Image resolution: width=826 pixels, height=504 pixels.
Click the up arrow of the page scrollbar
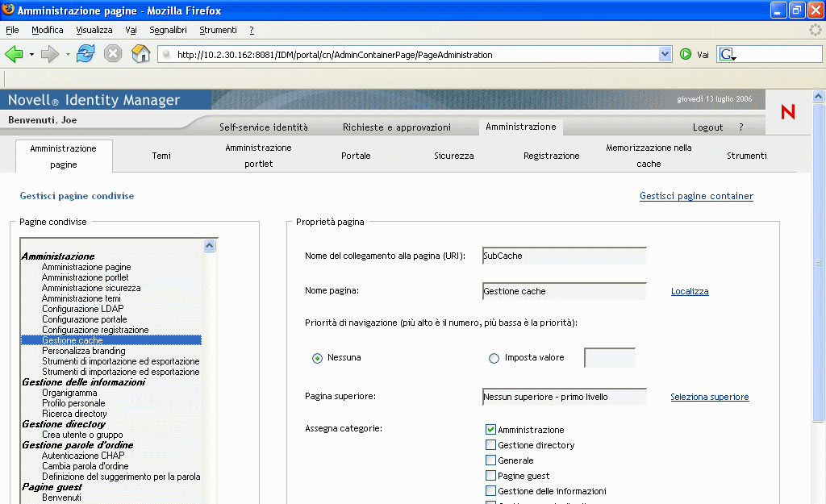(x=818, y=96)
